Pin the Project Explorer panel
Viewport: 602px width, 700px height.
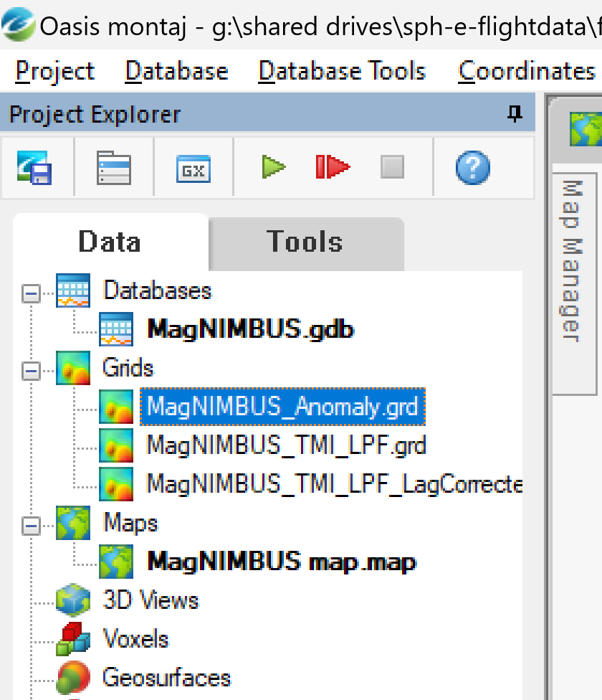[515, 113]
